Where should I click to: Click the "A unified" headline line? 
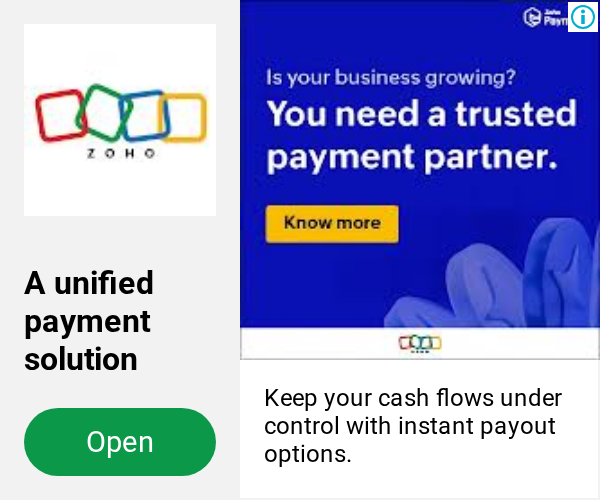(89, 283)
